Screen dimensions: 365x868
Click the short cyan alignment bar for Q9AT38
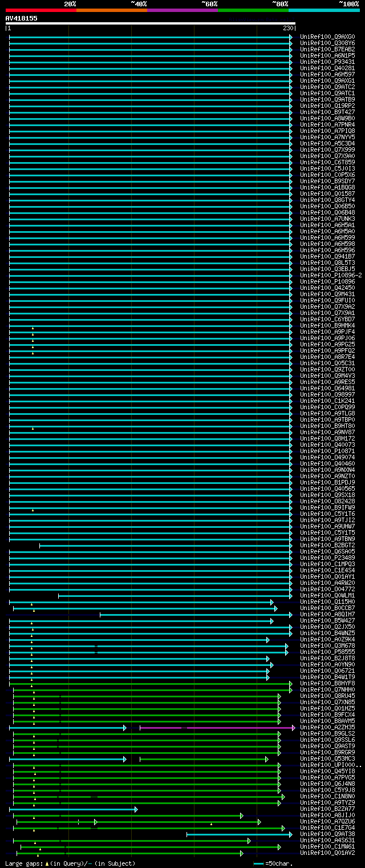pos(240,834)
